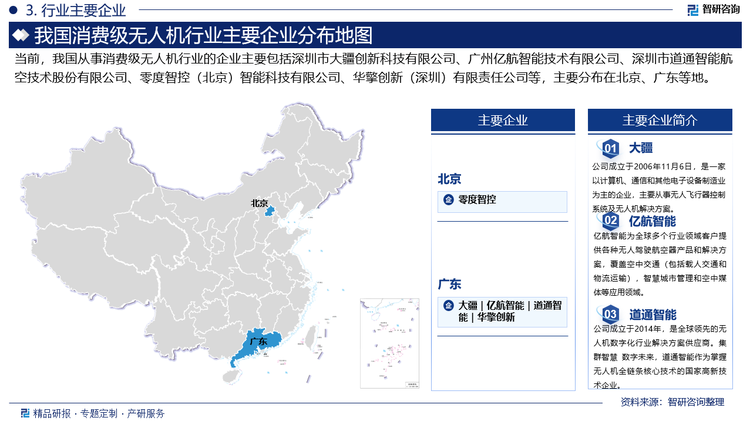Click the blue bullet dot before 3. 行业主要企业
The width and height of the screenshot is (750, 421).
pos(13,10)
